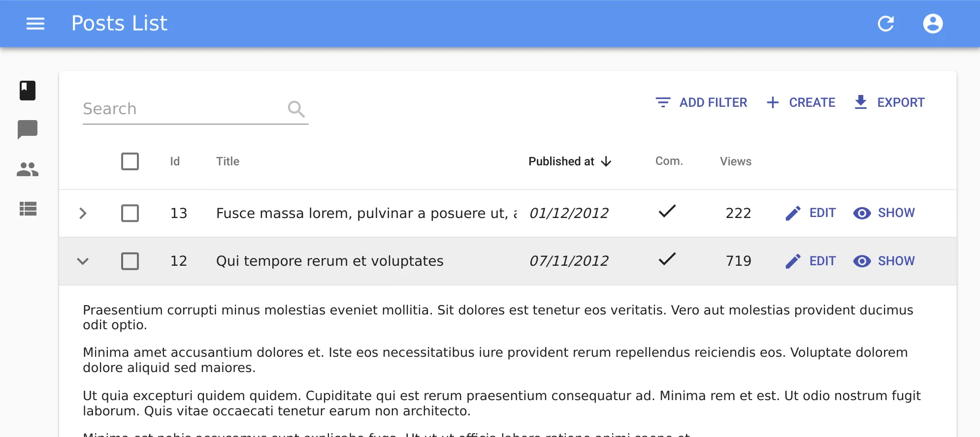Open the user profile account icon
Viewport: 980px width, 437px height.
(932, 24)
